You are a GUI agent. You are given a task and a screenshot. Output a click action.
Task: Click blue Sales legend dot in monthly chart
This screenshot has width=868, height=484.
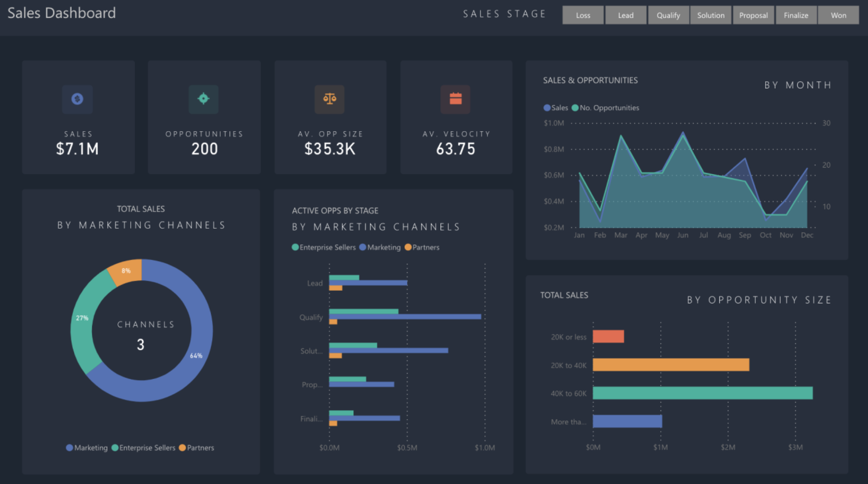click(547, 108)
